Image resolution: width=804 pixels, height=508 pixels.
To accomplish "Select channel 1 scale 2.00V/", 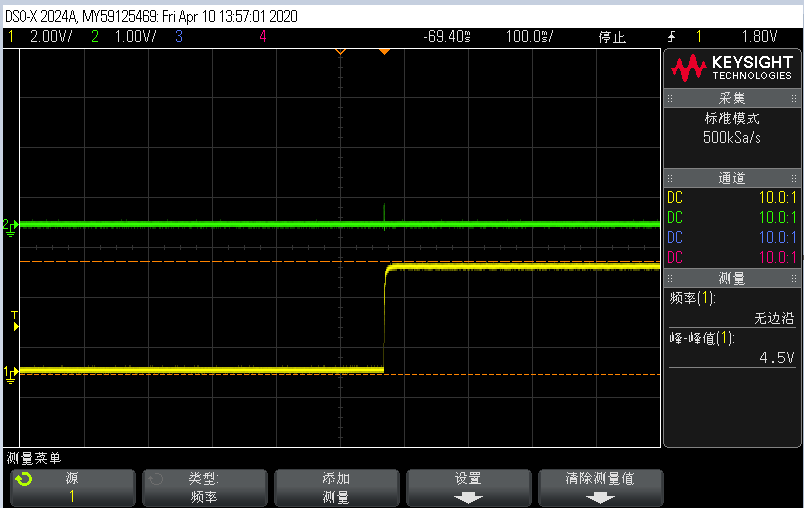I will (x=51, y=37).
